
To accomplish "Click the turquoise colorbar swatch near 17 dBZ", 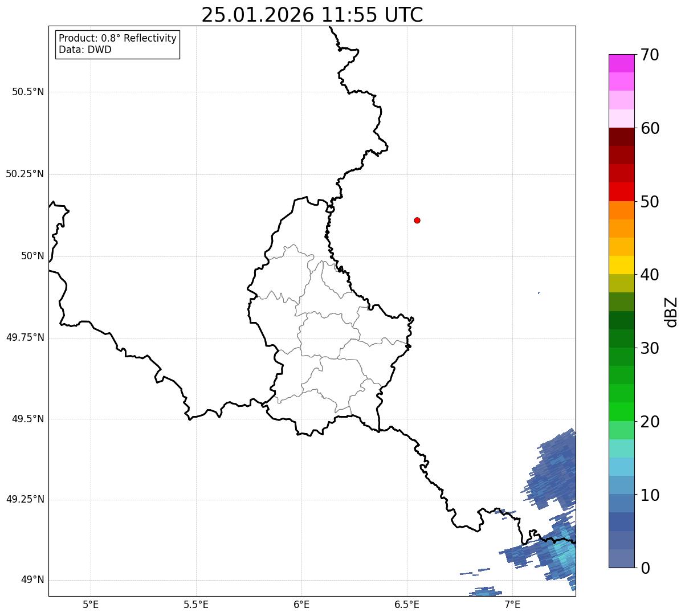I will [x=621, y=448].
